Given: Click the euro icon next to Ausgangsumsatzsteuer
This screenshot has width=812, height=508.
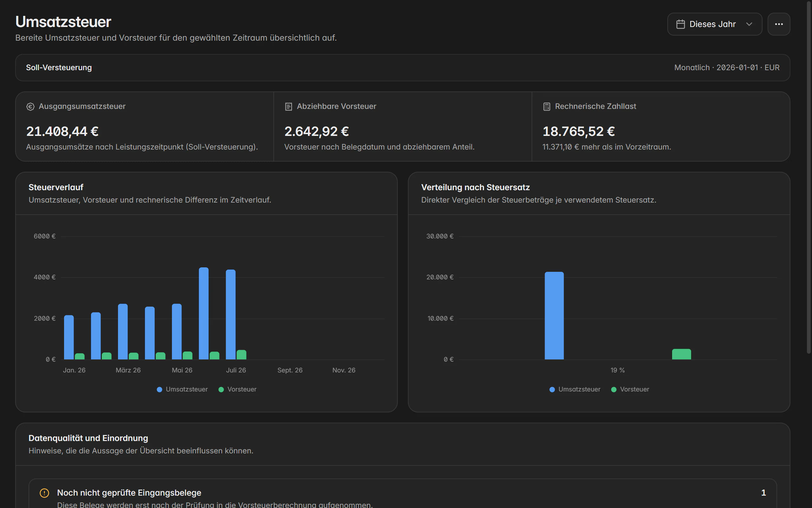Looking at the screenshot, I should tap(30, 106).
